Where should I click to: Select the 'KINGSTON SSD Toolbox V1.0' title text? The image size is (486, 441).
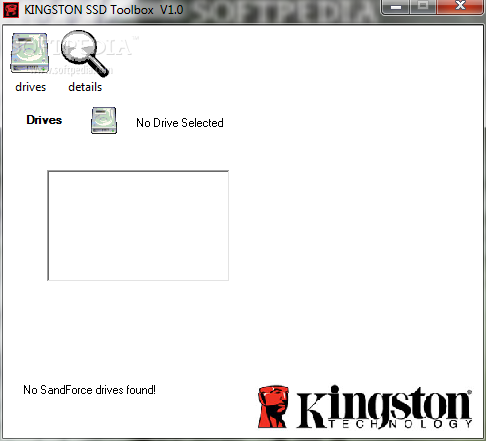point(104,10)
